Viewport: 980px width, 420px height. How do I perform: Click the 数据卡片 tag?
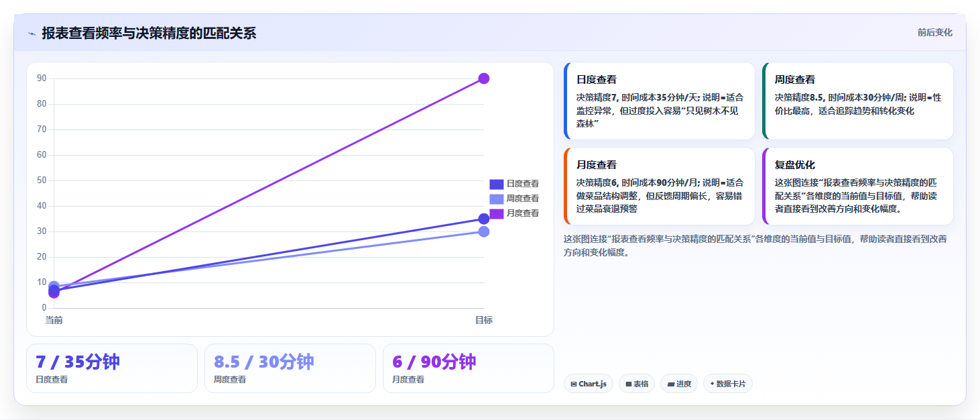tap(728, 384)
